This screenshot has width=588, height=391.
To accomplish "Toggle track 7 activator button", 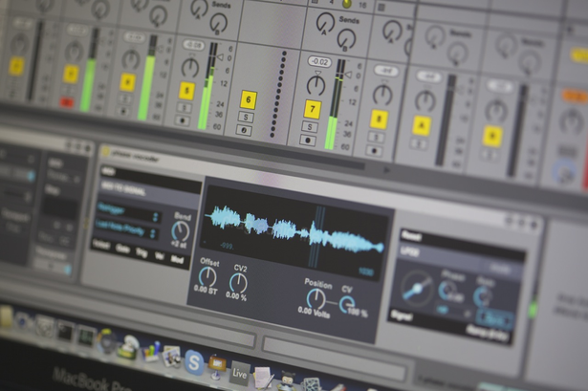I will coord(313,109).
